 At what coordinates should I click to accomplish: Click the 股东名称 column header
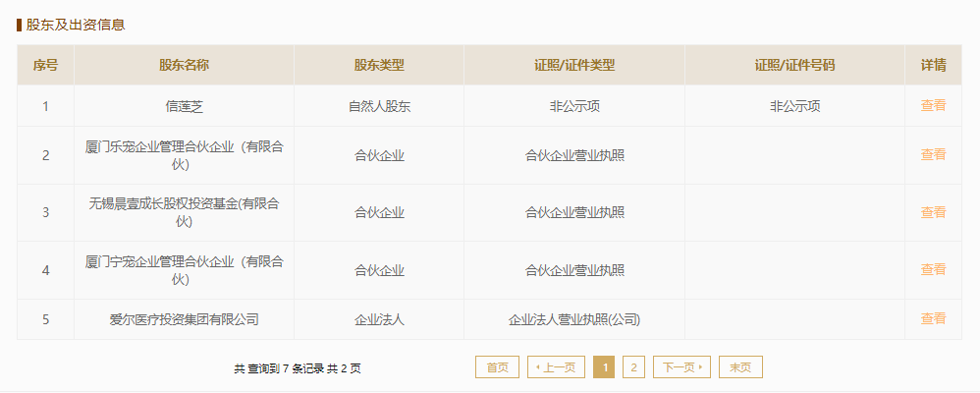click(x=184, y=65)
